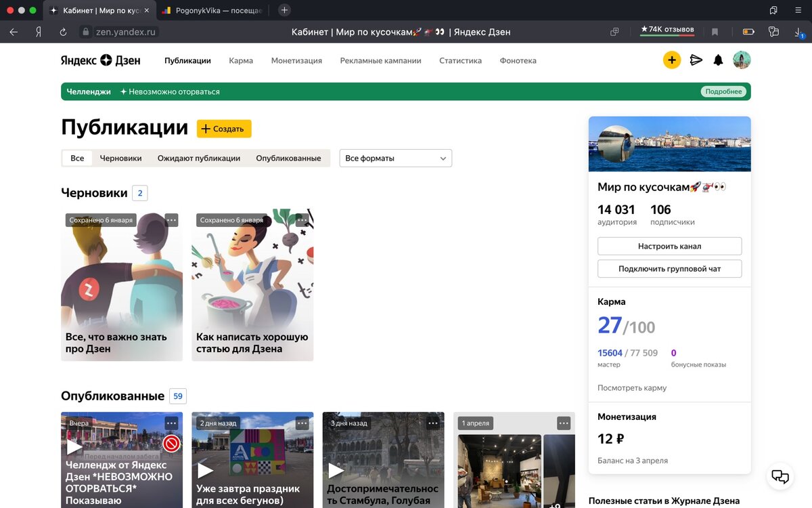The width and height of the screenshot is (812, 508).
Task: Click the 'Настроить канал' button
Action: point(669,246)
